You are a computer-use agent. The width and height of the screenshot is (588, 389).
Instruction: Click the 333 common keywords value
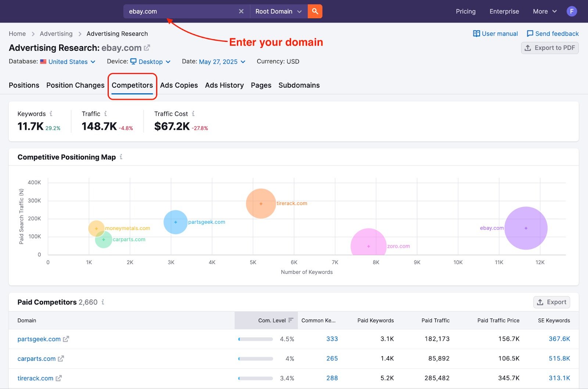tap(332, 339)
